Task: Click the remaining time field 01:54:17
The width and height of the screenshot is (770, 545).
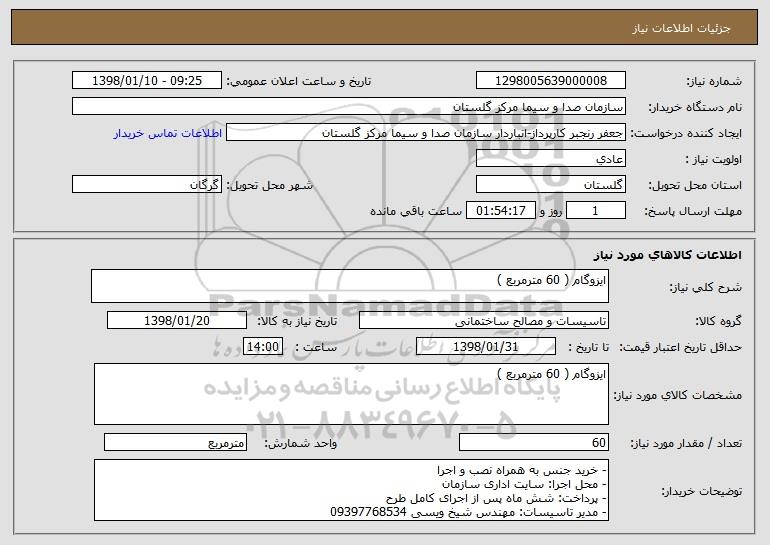Action: tap(500, 211)
